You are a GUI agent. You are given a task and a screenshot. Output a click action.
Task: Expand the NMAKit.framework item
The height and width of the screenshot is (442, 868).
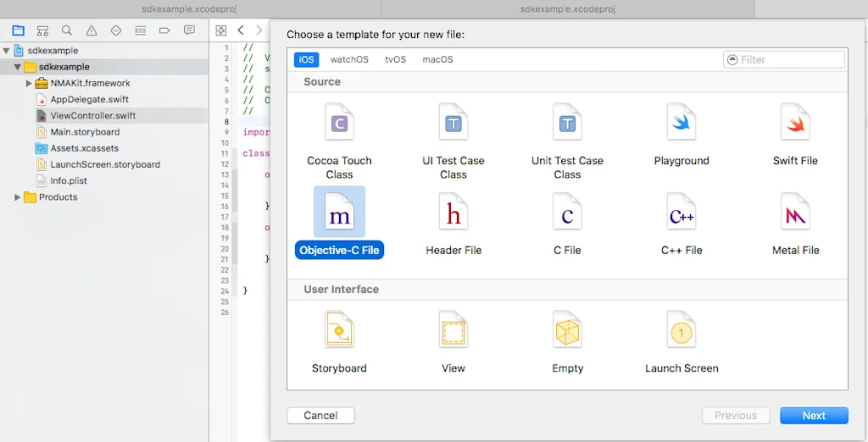pos(29,83)
